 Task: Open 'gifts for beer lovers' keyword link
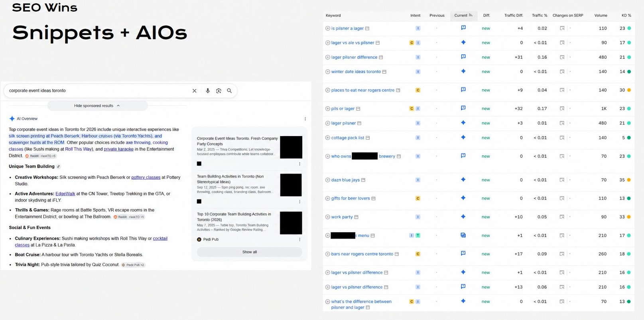[350, 198]
